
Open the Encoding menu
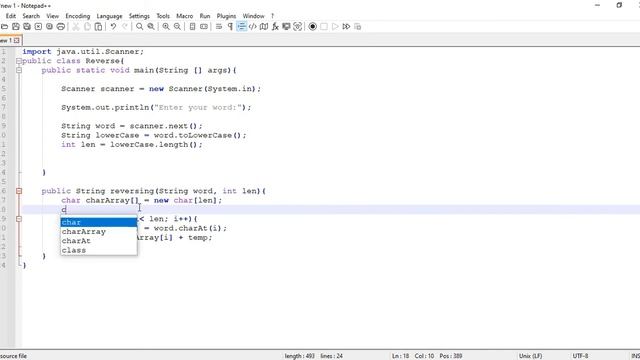78,16
